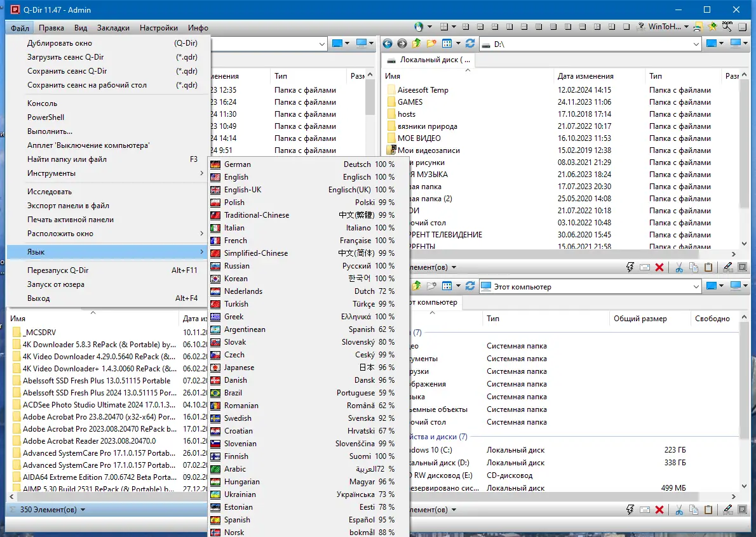Click red X delete icon in 'Этот компьютер' pane
756x537 pixels.
659,510
